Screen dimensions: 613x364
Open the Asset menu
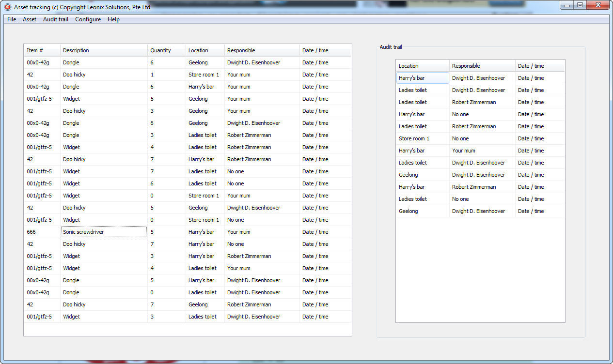click(x=30, y=19)
